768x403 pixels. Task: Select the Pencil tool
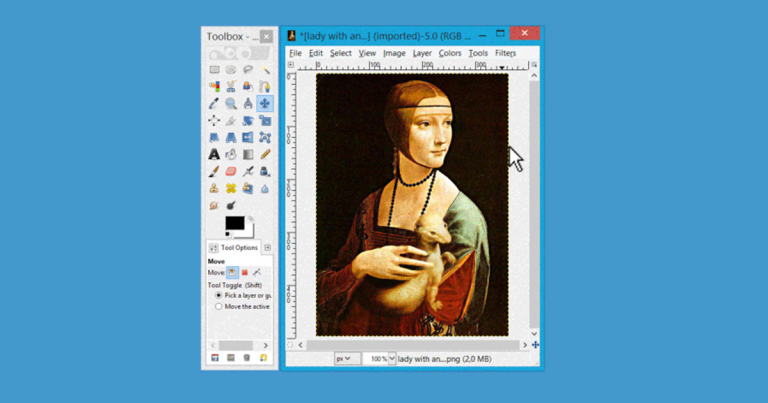click(265, 154)
